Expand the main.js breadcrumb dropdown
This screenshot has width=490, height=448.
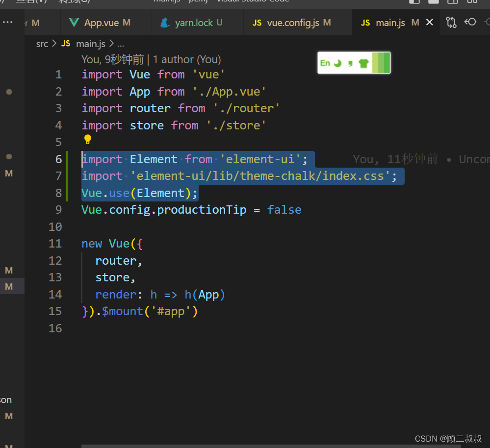(90, 44)
